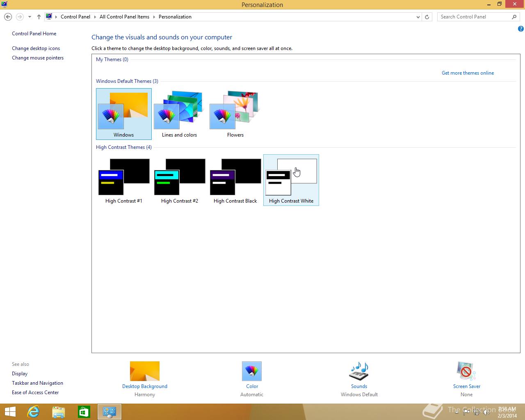Open Taskbar and Navigation

[x=37, y=383]
